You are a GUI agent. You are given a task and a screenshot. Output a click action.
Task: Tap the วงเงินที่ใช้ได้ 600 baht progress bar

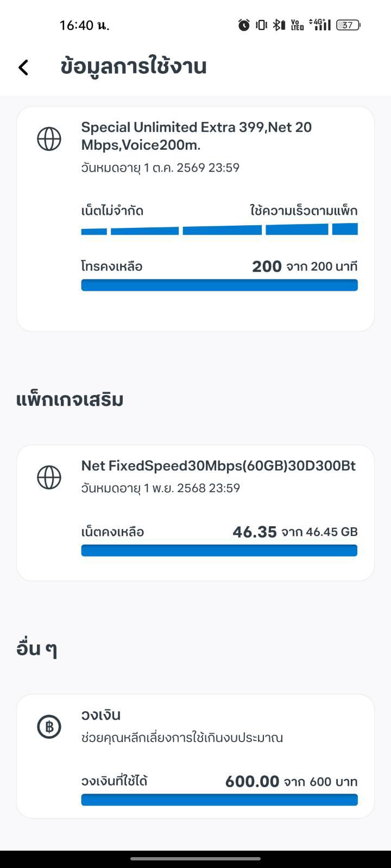coord(219,800)
